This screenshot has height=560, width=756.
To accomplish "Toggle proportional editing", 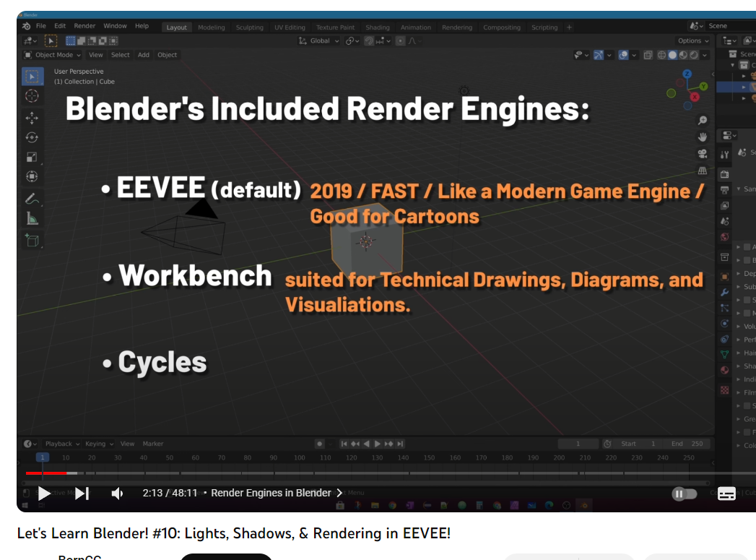I will 400,41.
